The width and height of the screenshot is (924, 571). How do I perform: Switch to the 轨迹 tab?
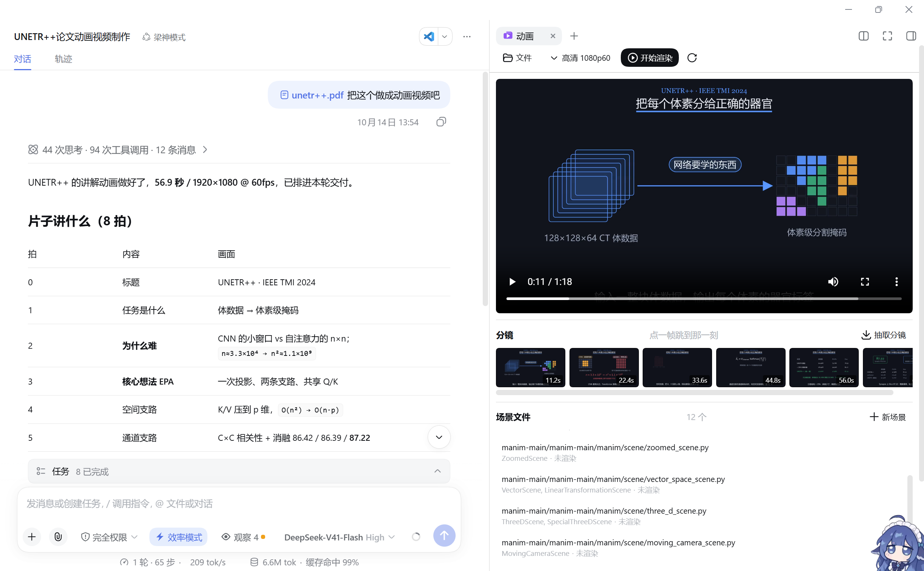[63, 59]
